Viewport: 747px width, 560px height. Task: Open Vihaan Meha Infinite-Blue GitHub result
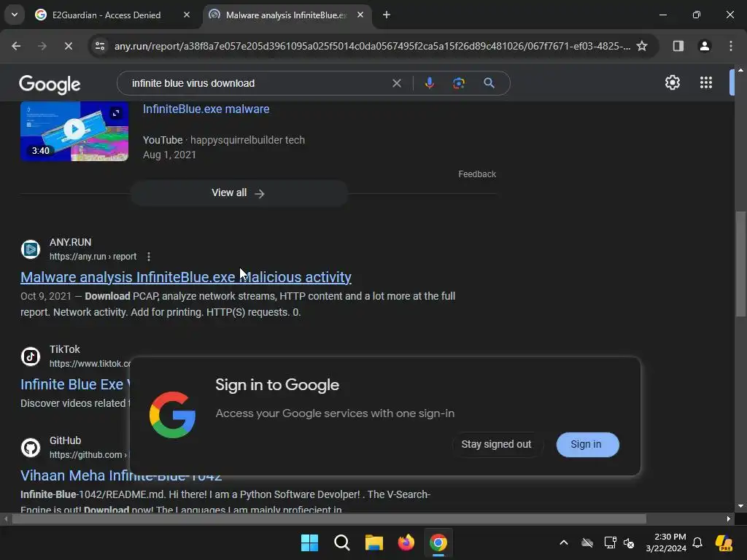pyautogui.click(x=121, y=475)
